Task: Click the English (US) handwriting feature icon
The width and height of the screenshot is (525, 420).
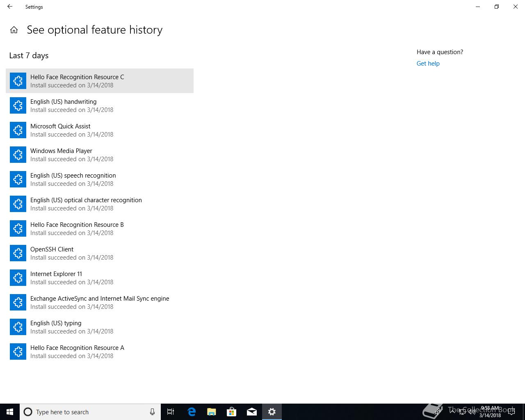Action: tap(18, 105)
